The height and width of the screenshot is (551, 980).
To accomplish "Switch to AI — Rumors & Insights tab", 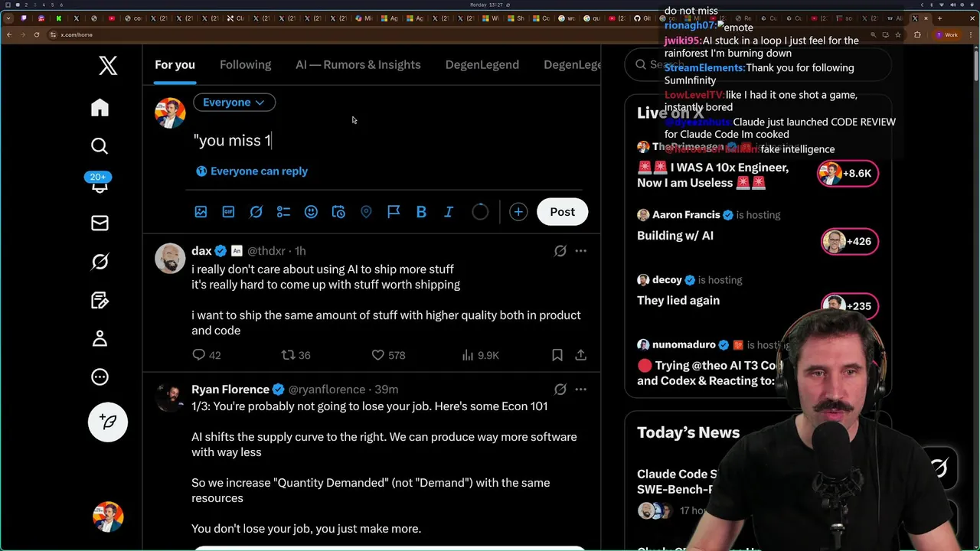I will 358,65.
